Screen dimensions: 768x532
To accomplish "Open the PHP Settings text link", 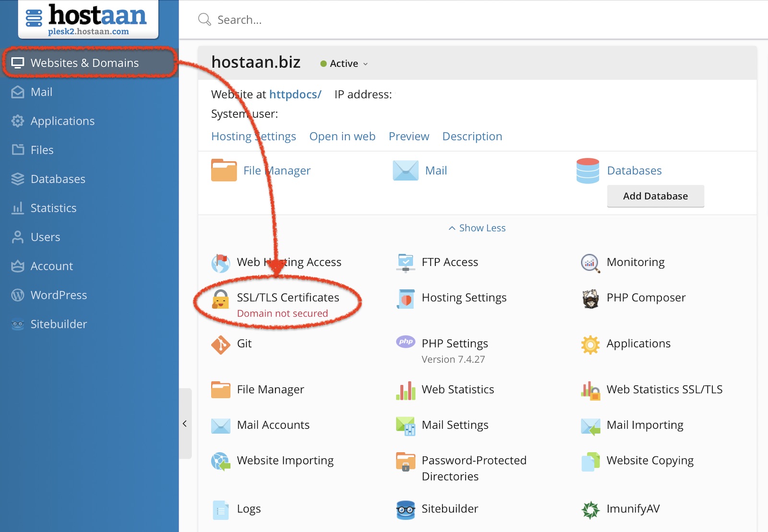I will (455, 344).
